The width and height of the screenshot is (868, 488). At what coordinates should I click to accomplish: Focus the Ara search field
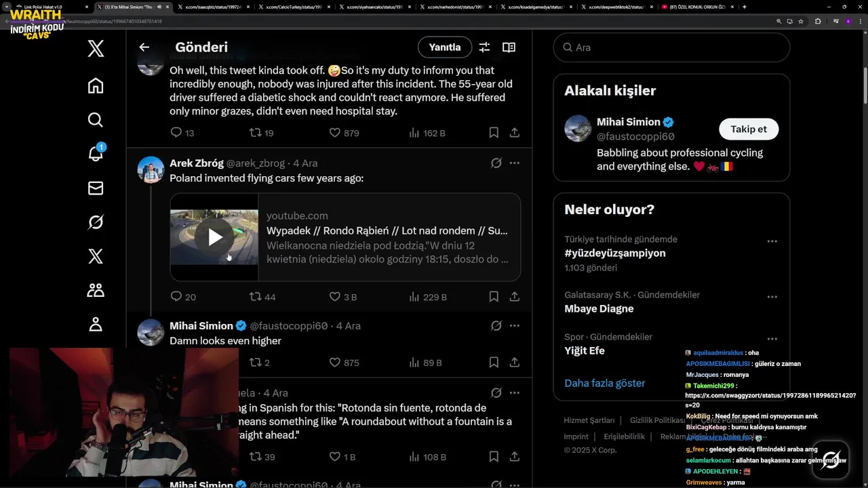click(671, 47)
